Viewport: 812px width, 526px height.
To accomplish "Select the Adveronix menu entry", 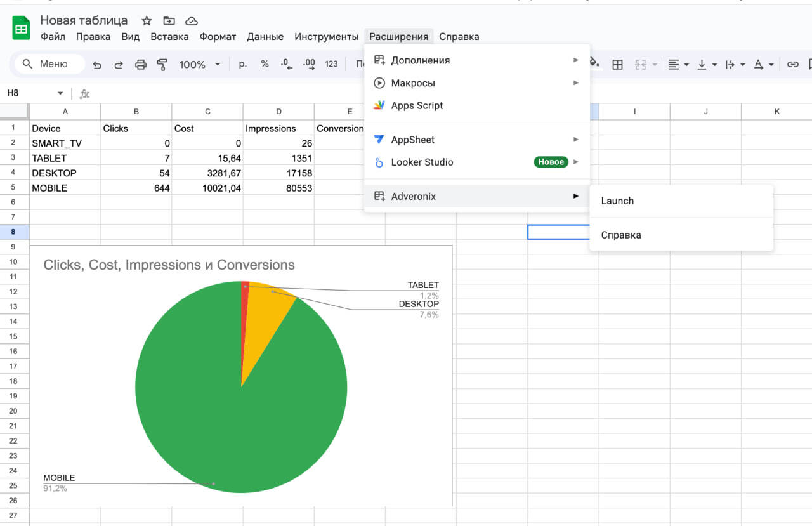I will point(477,196).
